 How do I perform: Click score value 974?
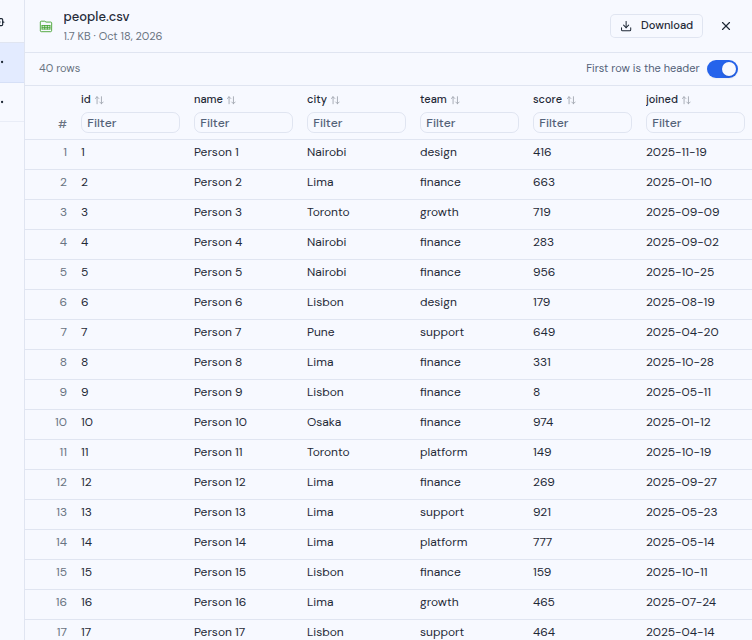543,422
